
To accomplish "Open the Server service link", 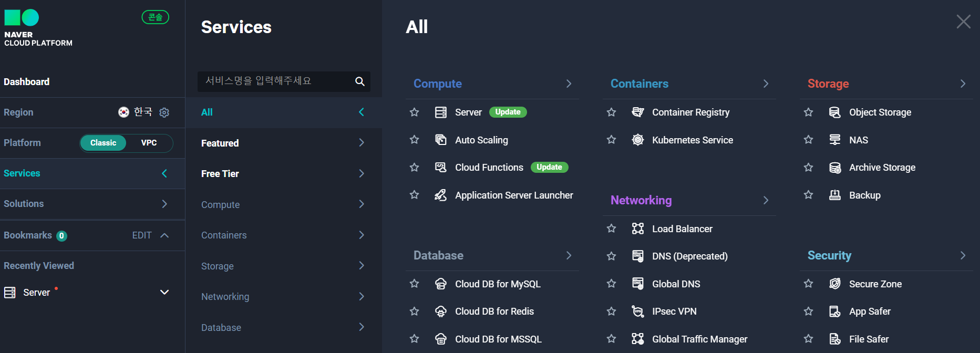I will point(468,112).
